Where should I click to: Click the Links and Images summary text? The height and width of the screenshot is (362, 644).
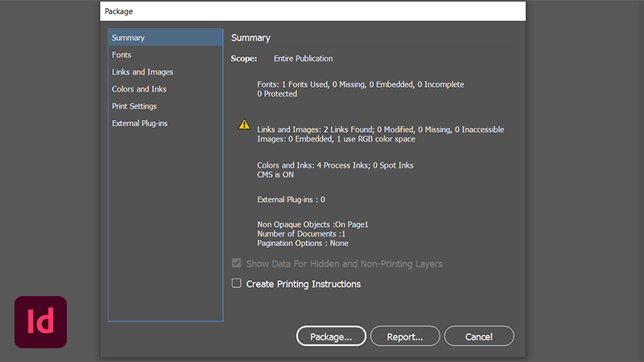coord(380,130)
